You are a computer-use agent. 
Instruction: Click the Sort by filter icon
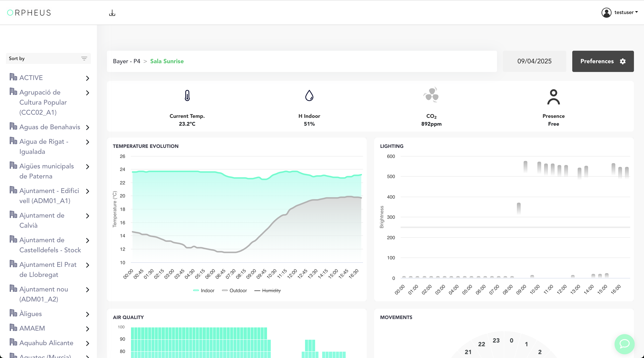point(84,58)
